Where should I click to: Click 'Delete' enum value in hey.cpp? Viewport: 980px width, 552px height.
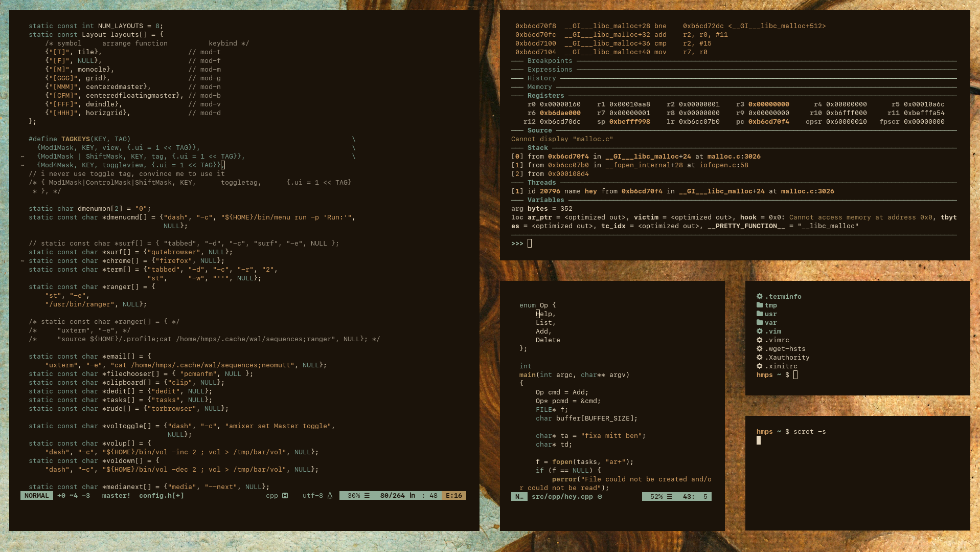coord(548,340)
